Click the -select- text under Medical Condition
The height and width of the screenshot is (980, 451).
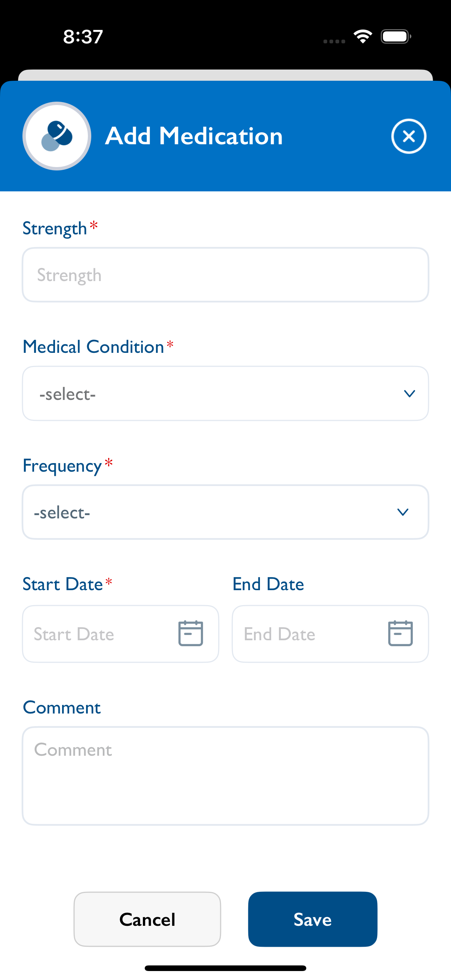pos(67,394)
